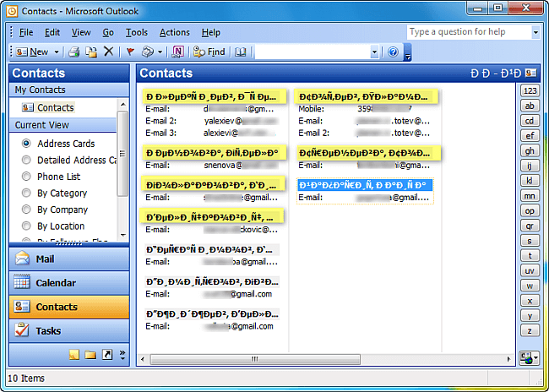Image resolution: width=549 pixels, height=392 pixels.
Task: Click the Move to Folder icon
Action: point(91,52)
